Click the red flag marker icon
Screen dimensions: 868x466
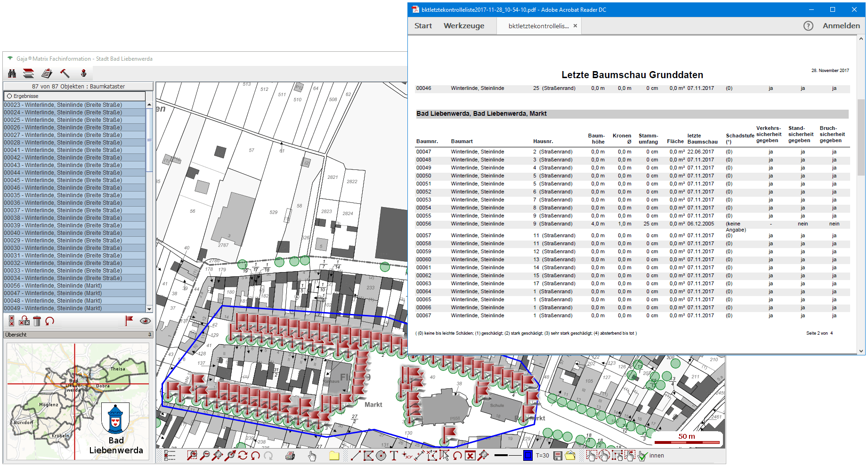129,321
